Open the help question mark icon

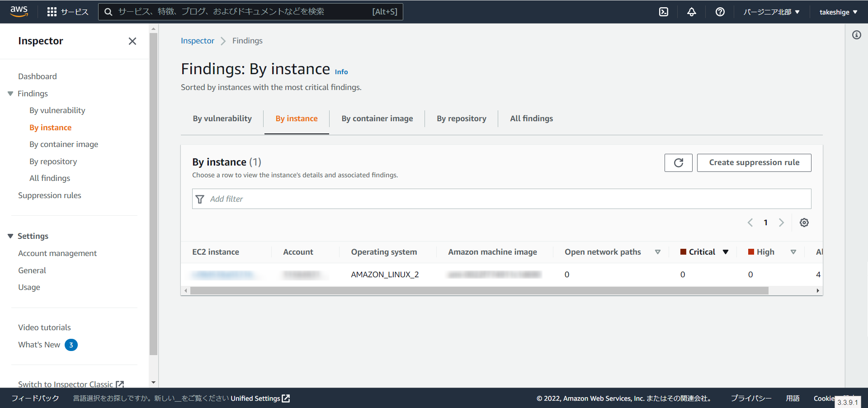(x=720, y=12)
